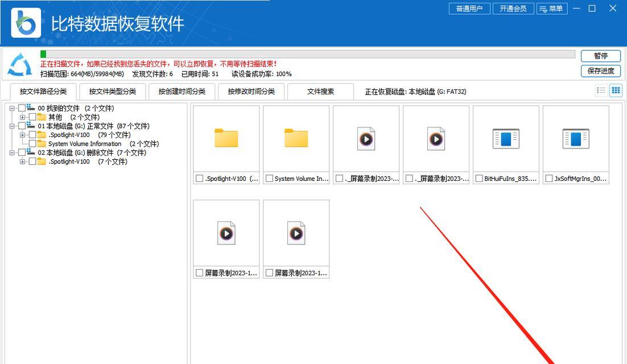Click the Bit data recovery app logo

pos(26,23)
